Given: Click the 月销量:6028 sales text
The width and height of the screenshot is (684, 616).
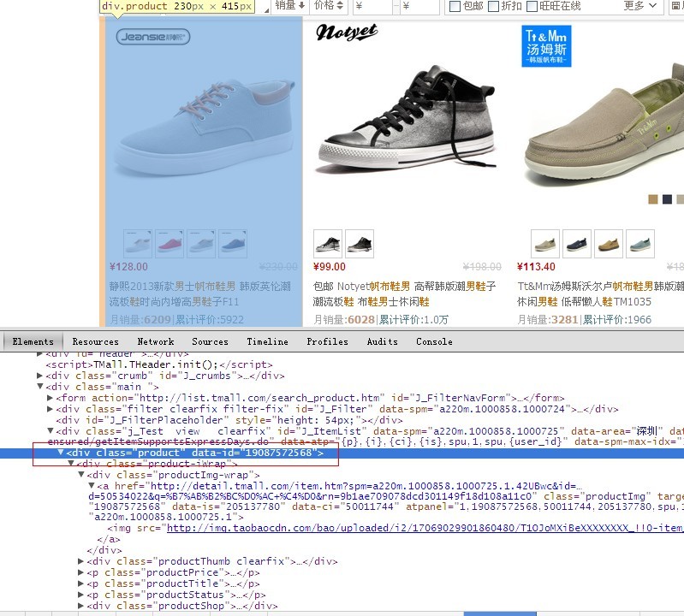Looking at the screenshot, I should (344, 320).
